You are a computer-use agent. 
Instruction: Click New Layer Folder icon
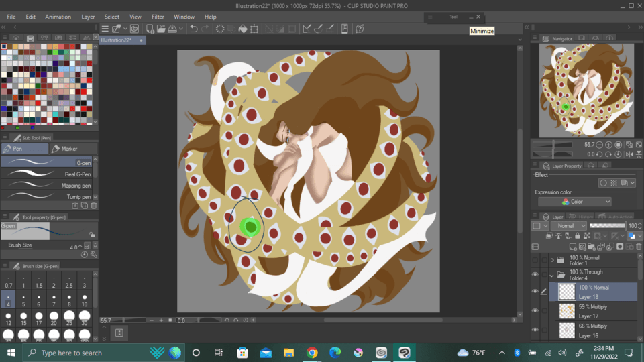(x=592, y=247)
